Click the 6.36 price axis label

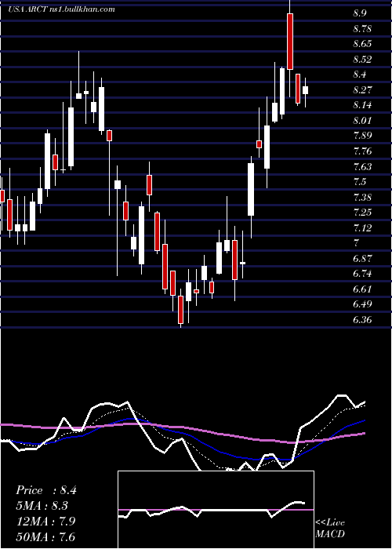click(362, 320)
